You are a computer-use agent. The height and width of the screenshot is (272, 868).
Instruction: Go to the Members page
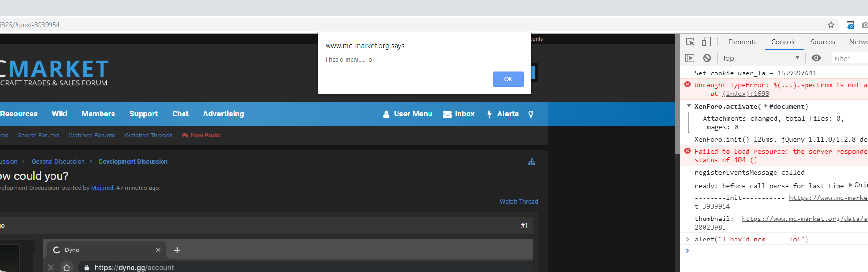(98, 114)
